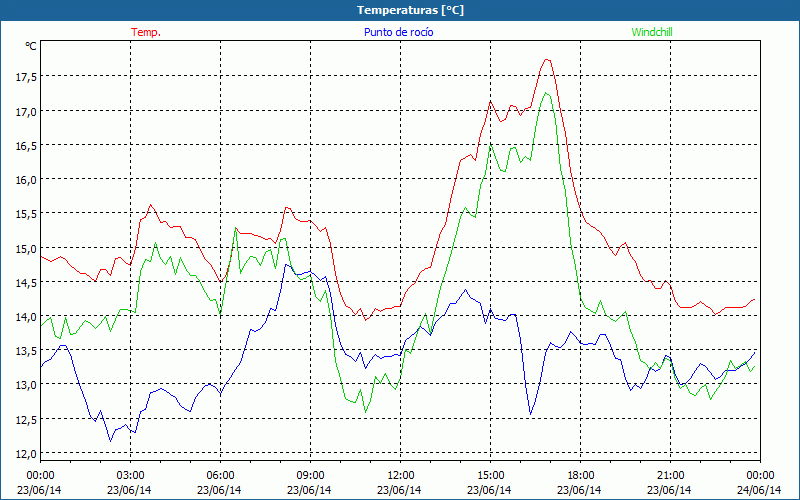Click the 12,5 y-axis value
Screen dimensions: 800x500
click(26, 419)
